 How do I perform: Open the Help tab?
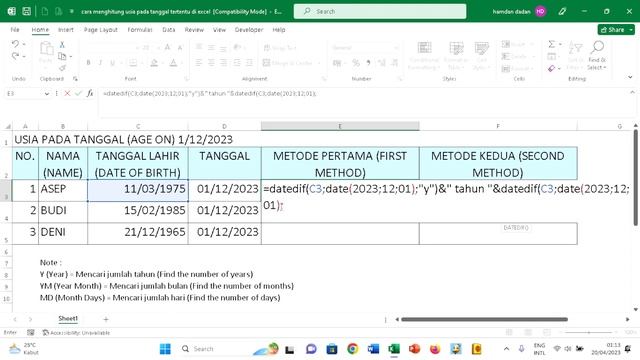279,30
